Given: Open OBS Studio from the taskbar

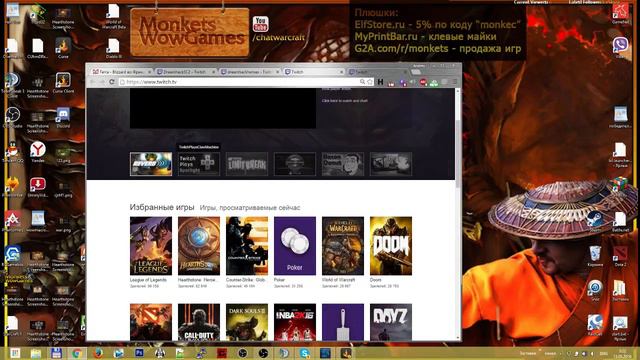Looking at the screenshot, I should [x=263, y=353].
